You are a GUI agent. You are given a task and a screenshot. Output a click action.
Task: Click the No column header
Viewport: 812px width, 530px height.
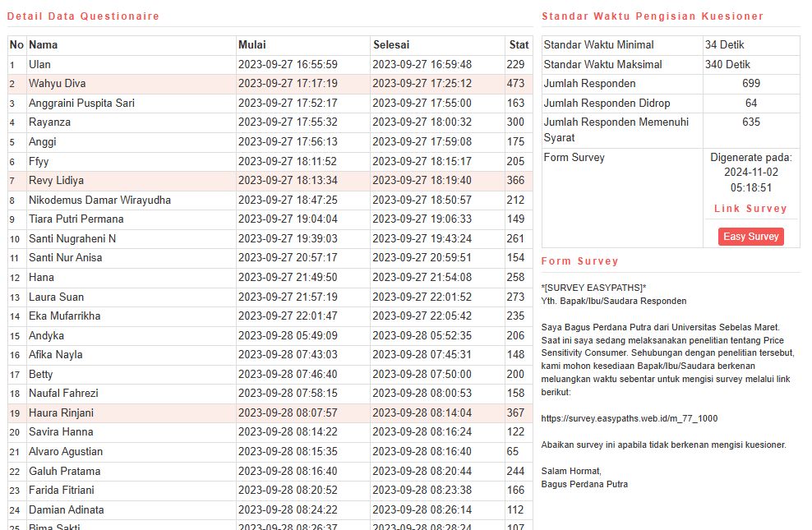[16, 45]
